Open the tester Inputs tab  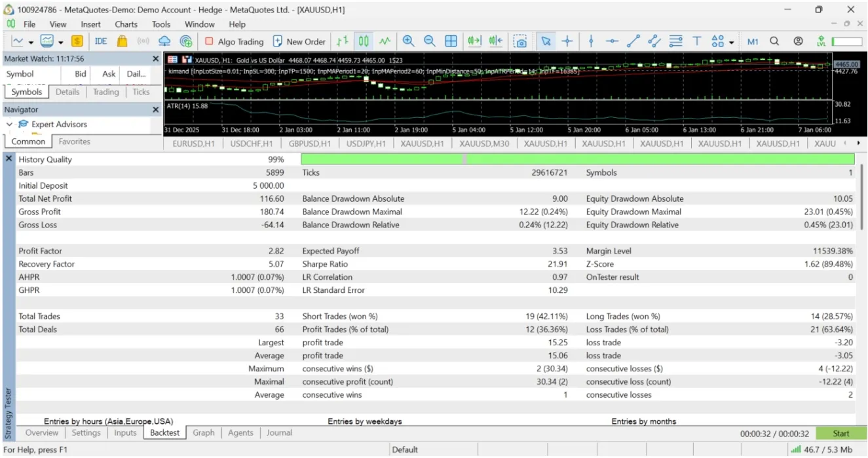(125, 433)
